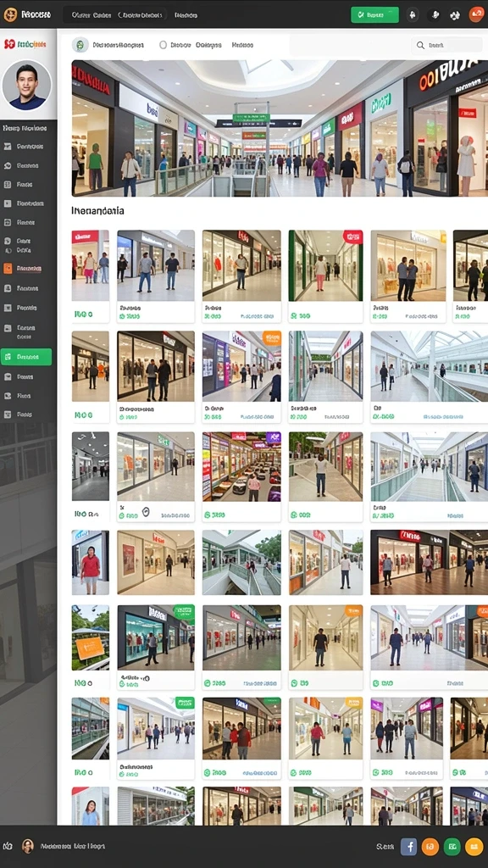Click the profile photo in the sidebar
488x868 pixels.
click(x=26, y=86)
